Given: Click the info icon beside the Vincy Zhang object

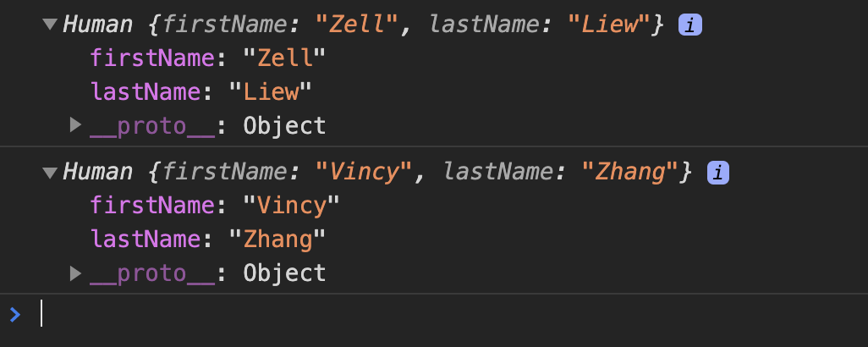Looking at the screenshot, I should [718, 173].
